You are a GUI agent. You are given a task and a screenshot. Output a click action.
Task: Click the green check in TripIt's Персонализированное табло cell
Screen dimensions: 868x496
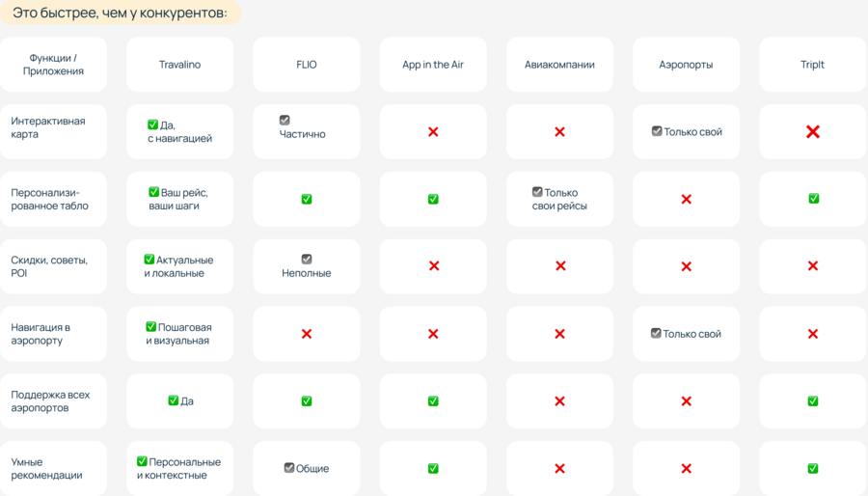pyautogui.click(x=813, y=199)
